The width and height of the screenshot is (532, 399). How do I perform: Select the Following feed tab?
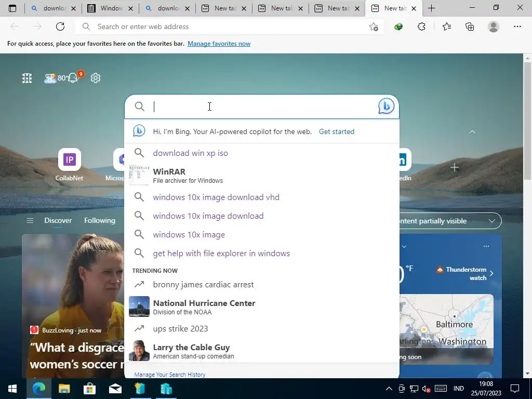[100, 220]
